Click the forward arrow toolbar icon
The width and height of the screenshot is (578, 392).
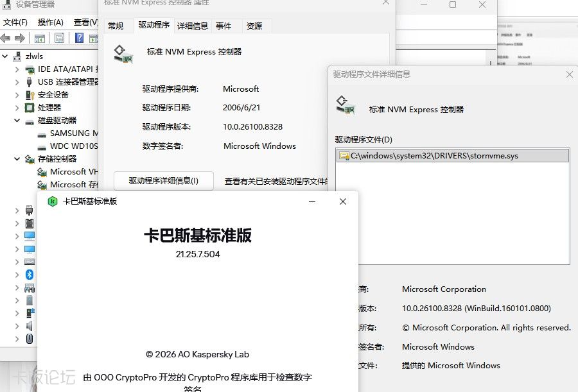click(x=19, y=38)
